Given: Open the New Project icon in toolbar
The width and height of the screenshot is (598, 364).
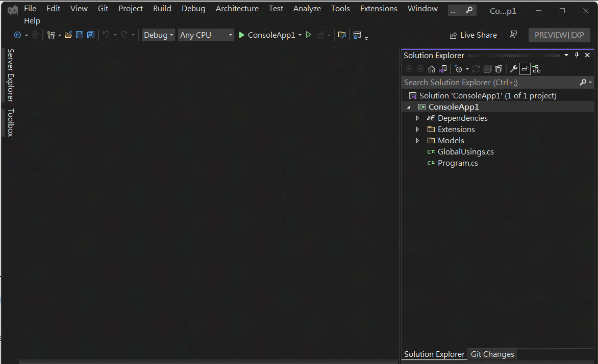Looking at the screenshot, I should tap(51, 35).
